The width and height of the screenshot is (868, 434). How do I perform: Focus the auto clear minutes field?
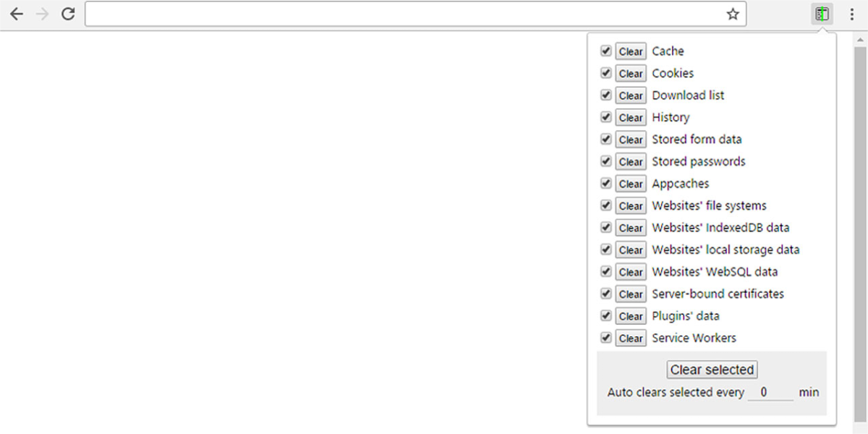(x=770, y=393)
